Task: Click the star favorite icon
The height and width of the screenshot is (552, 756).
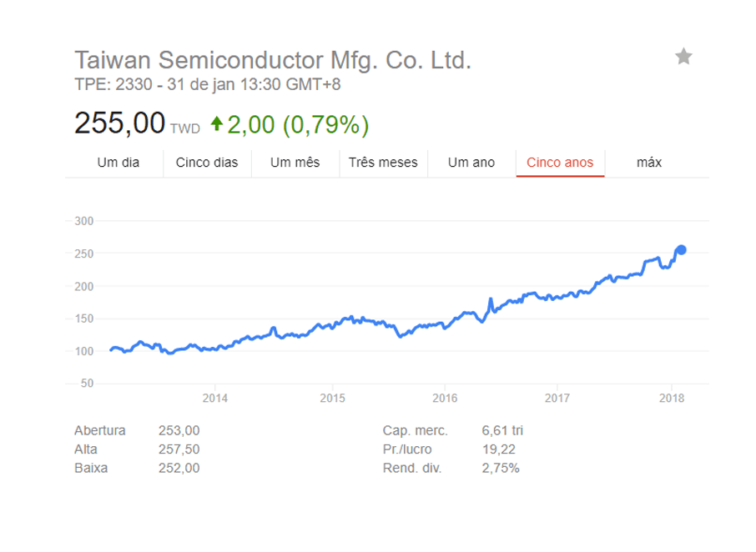Action: click(x=683, y=57)
